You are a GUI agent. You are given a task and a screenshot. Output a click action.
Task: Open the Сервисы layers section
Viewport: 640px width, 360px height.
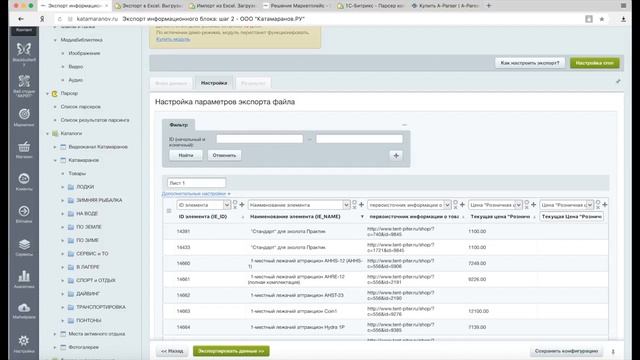coord(24,247)
